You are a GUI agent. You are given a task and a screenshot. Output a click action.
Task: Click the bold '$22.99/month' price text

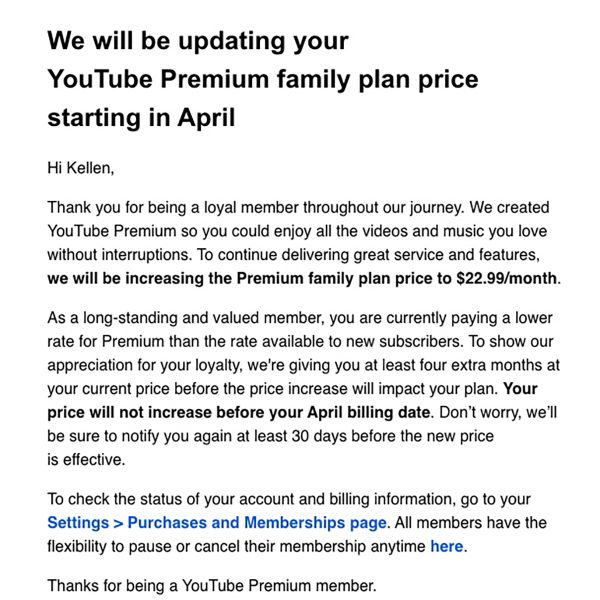pos(507,278)
